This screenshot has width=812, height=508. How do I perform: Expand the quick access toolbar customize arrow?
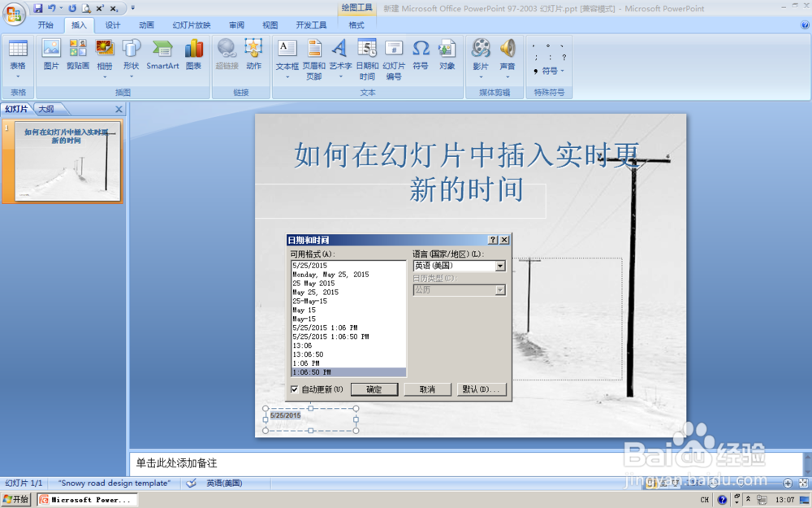[x=132, y=8]
